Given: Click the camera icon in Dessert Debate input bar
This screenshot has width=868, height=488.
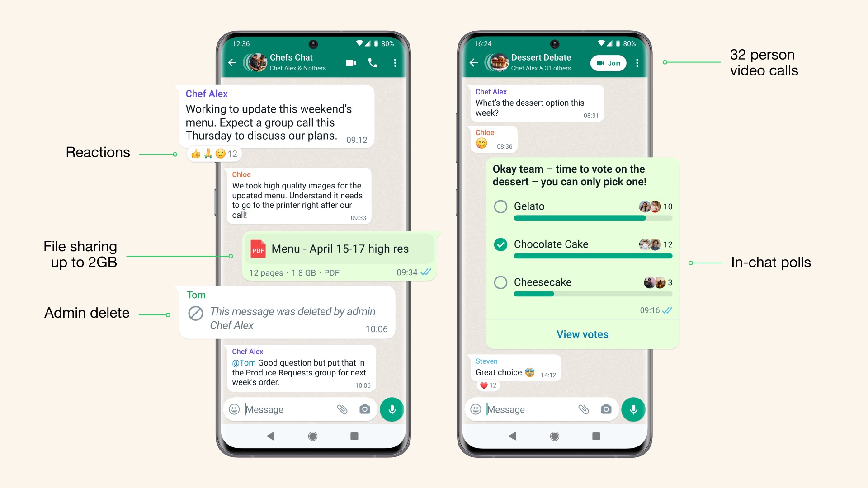Looking at the screenshot, I should pos(607,409).
